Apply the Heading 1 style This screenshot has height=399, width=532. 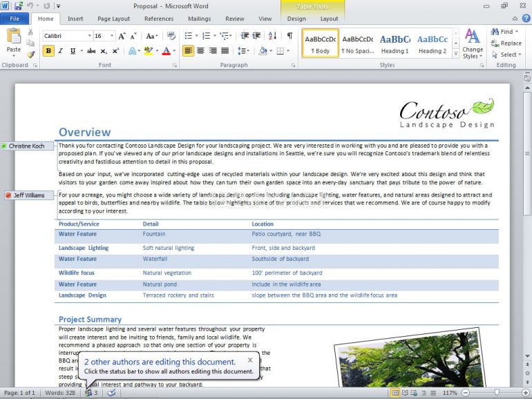click(395, 43)
